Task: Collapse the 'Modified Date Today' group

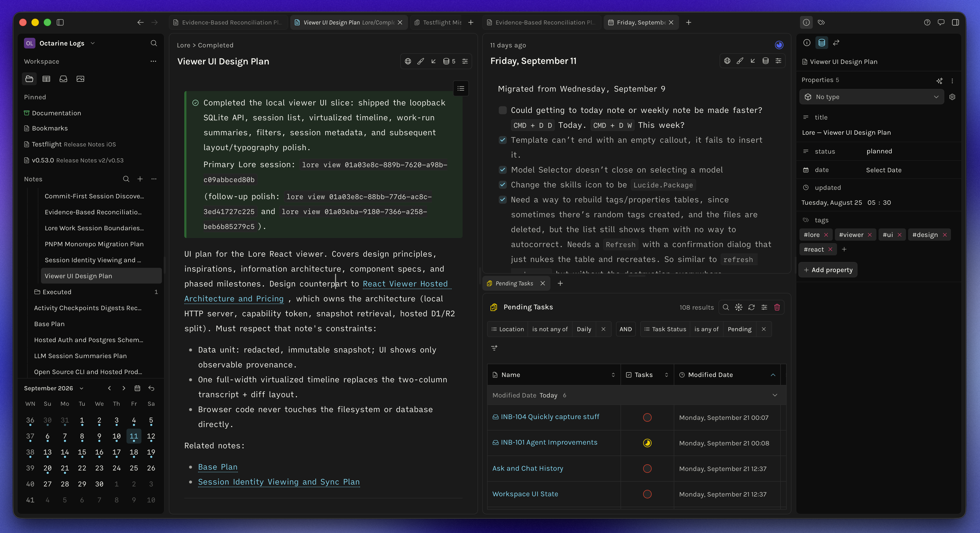Action: coord(775,395)
